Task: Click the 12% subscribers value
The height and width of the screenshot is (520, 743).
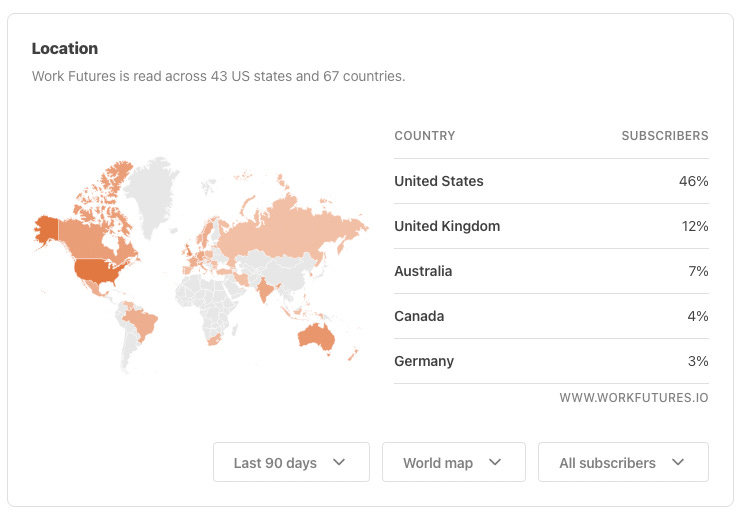Action: (x=695, y=226)
